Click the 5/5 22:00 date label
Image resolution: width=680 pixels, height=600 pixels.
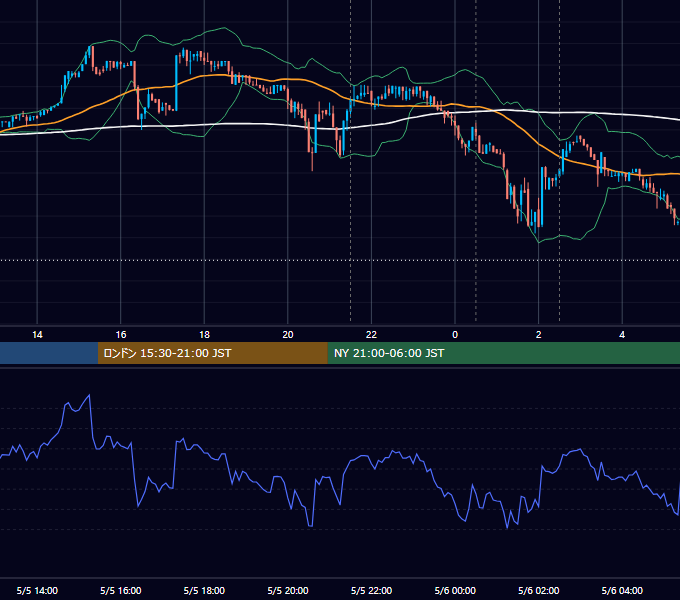pos(371,590)
